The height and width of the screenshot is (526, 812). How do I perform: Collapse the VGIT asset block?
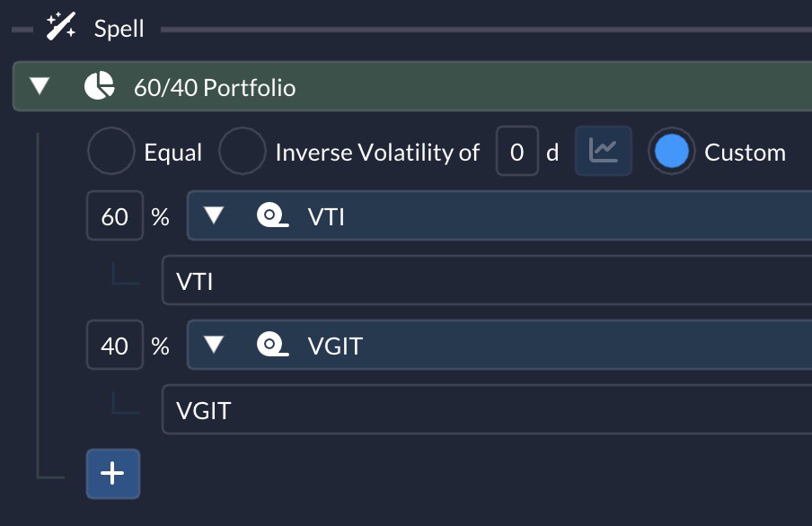pyautogui.click(x=214, y=345)
